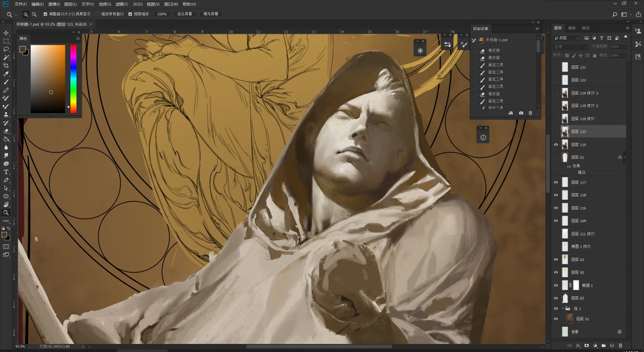The width and height of the screenshot is (644, 352).
Task: Click the 100% zoom button
Action: click(162, 14)
